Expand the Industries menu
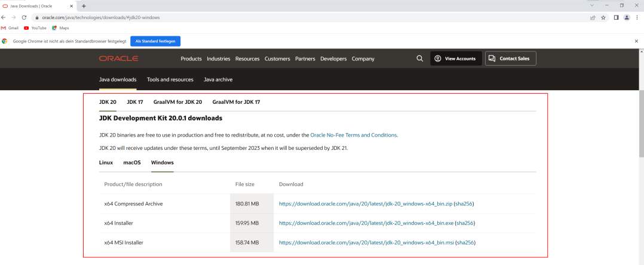Image resolution: width=644 pixels, height=265 pixels. tap(219, 59)
